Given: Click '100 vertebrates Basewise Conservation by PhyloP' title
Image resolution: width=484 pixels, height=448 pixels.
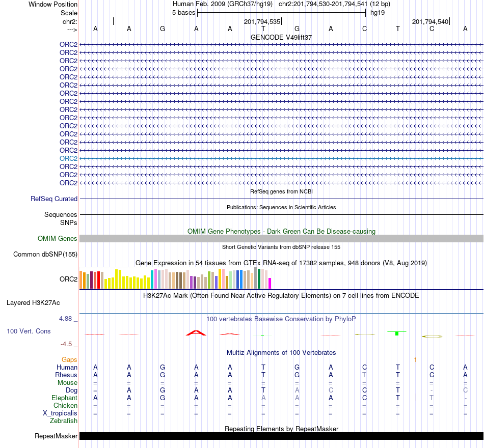Looking at the screenshot, I should click(281, 319).
